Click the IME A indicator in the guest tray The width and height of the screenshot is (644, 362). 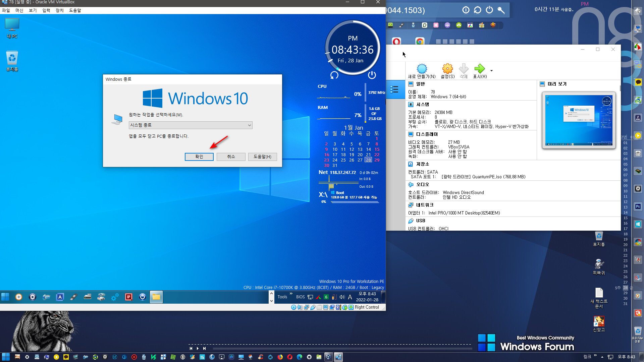point(350,297)
